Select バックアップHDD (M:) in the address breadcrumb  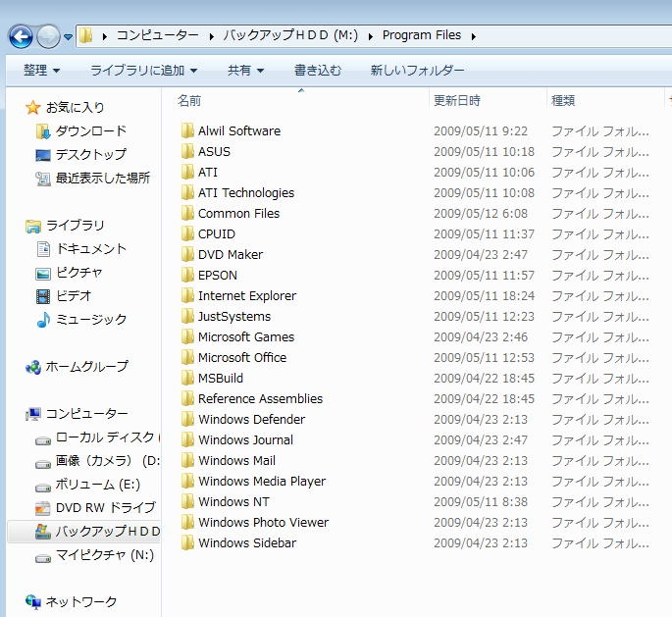290,35
